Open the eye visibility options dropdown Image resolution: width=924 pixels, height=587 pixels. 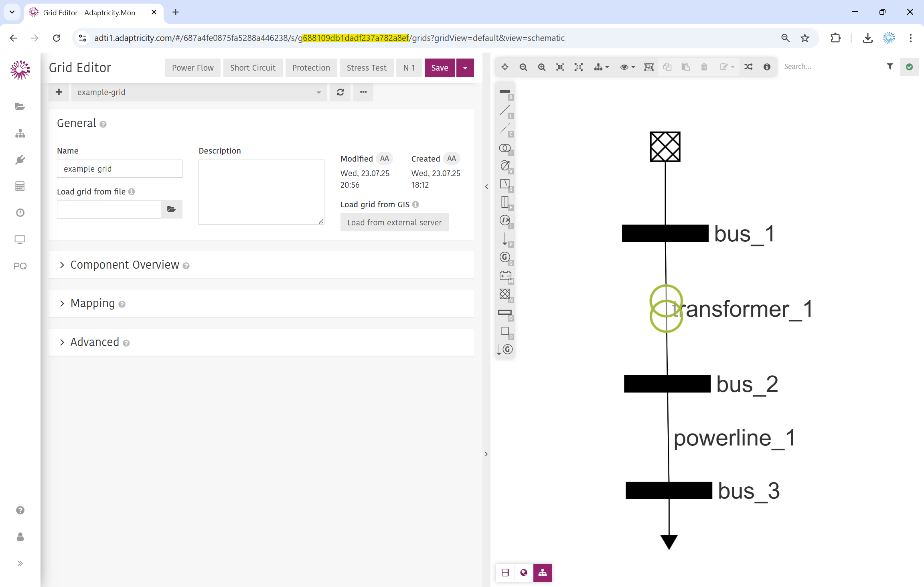click(x=627, y=67)
